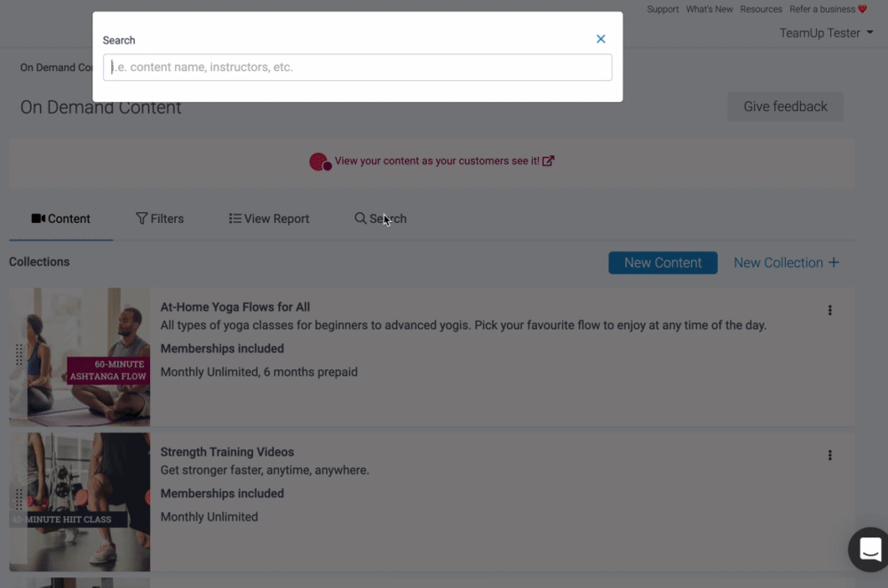The width and height of the screenshot is (888, 588).
Task: Click the video camera Content tab icon
Action: [38, 219]
